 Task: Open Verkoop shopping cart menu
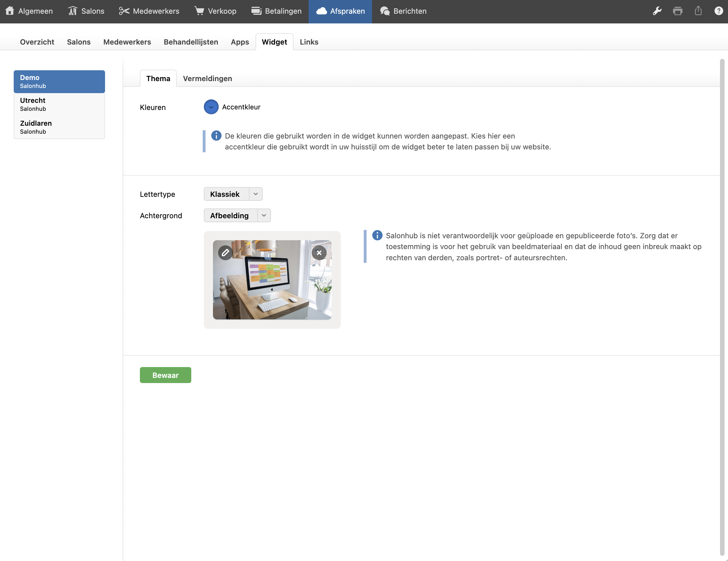click(215, 11)
